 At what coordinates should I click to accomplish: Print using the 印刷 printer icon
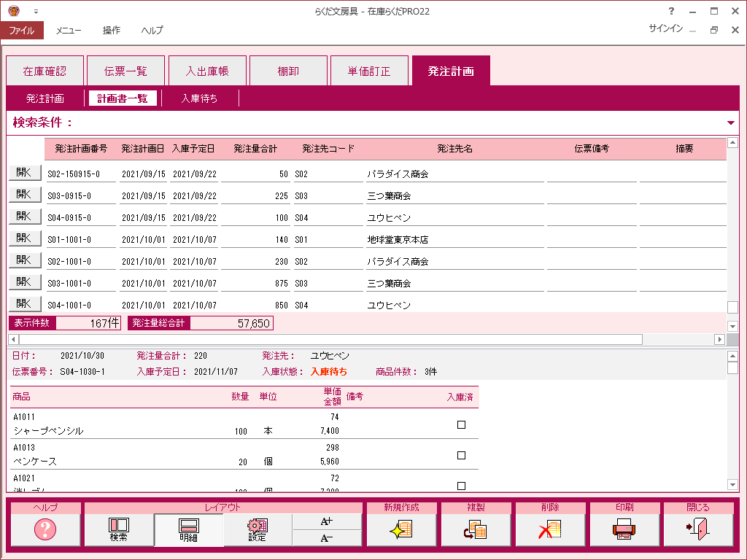point(624,529)
